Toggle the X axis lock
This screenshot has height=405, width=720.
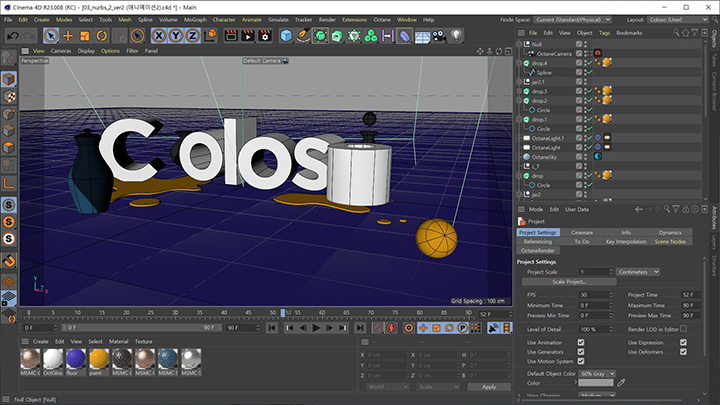click(x=159, y=36)
